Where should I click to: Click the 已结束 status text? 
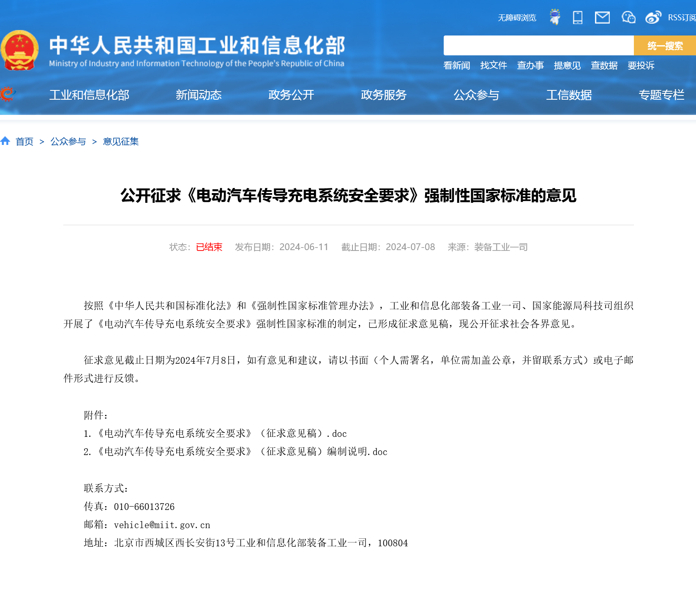click(209, 247)
